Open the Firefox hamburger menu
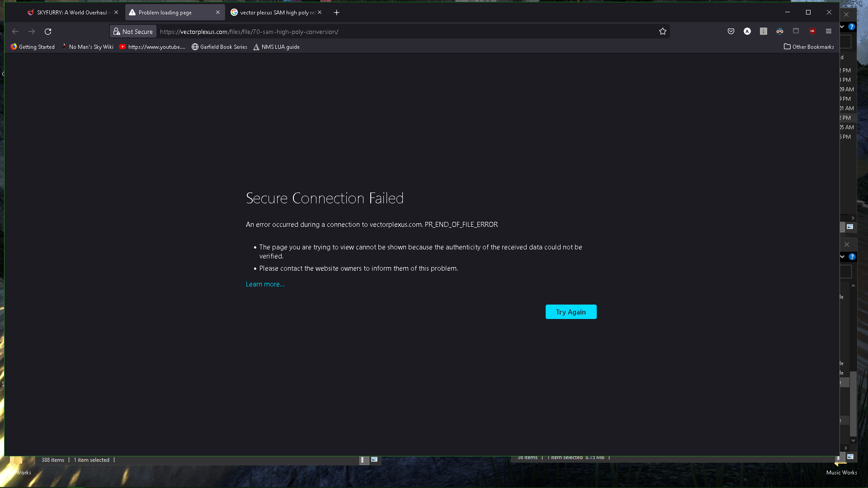This screenshot has height=488, width=868. tap(829, 31)
